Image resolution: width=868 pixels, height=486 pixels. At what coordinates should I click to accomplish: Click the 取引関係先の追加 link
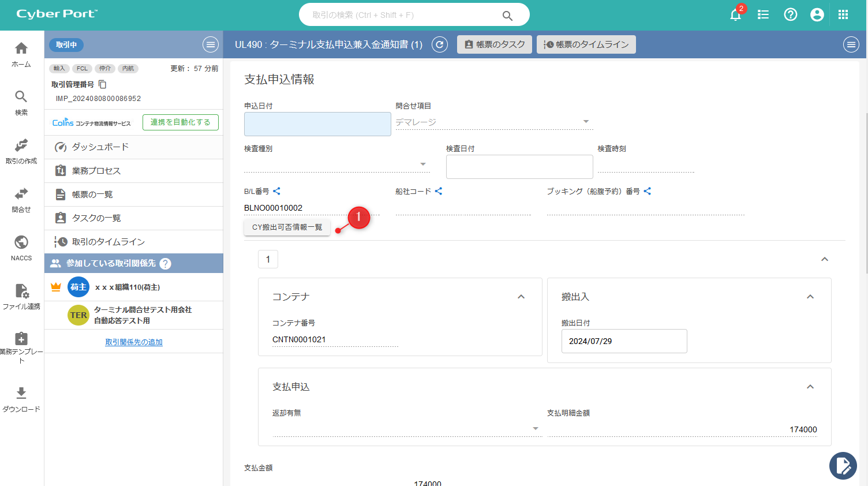[x=134, y=342]
